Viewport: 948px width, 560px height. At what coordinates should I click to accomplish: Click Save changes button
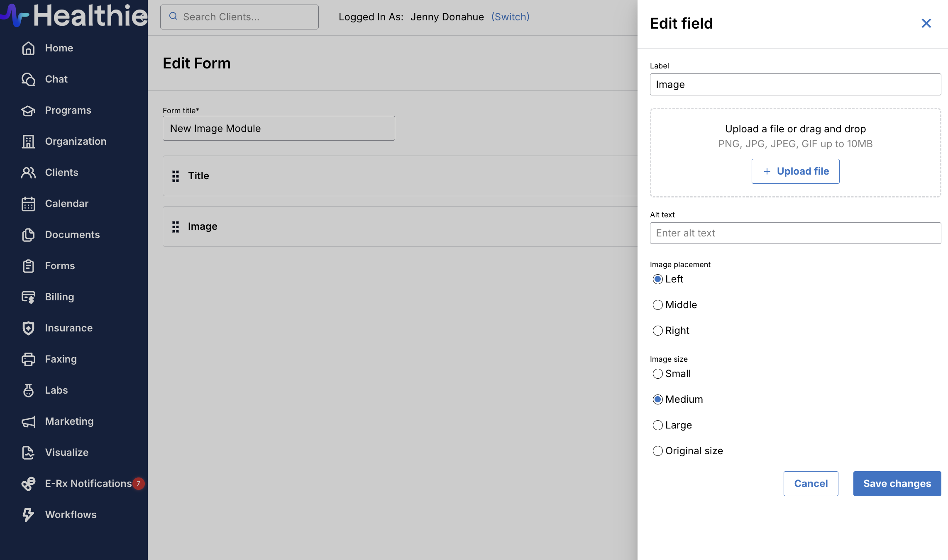tap(897, 484)
